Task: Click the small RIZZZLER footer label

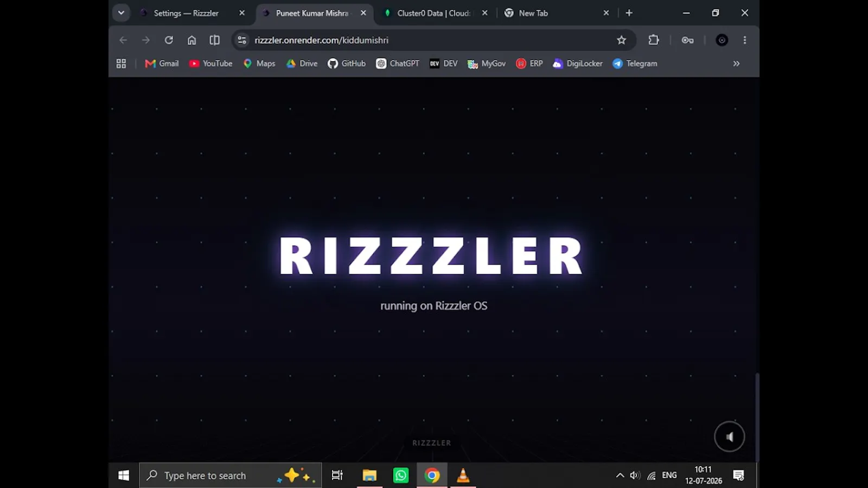Action: 432,443
